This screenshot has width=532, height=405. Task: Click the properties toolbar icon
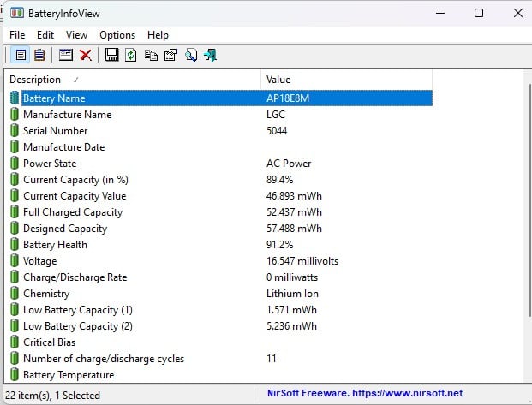point(170,55)
